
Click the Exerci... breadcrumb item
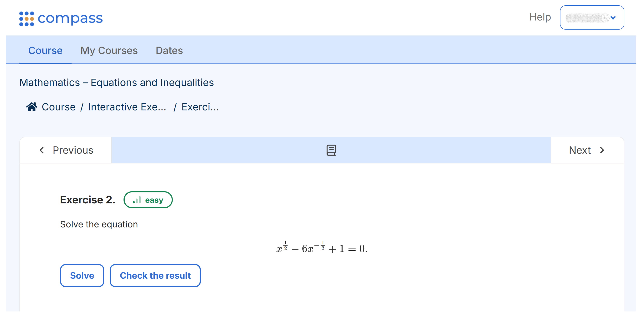(200, 107)
